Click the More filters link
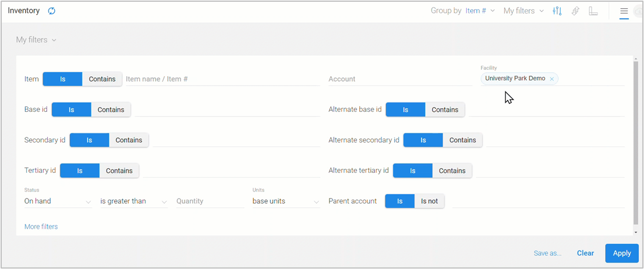The height and width of the screenshot is (269, 644). (x=41, y=226)
